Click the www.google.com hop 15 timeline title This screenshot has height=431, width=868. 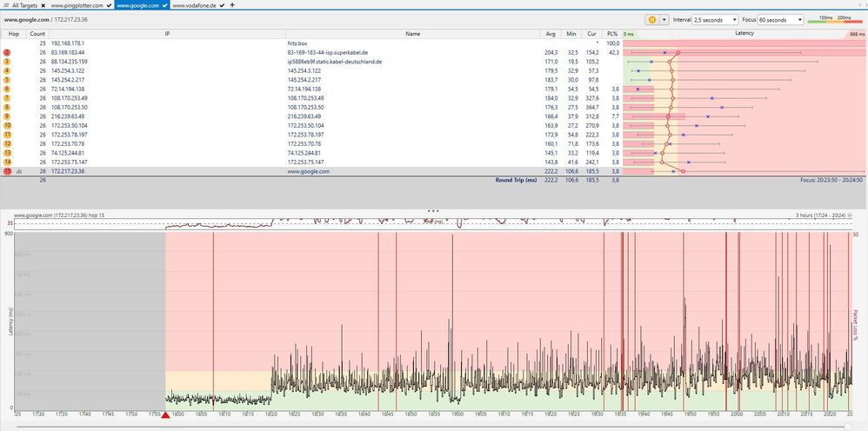[x=59, y=215]
